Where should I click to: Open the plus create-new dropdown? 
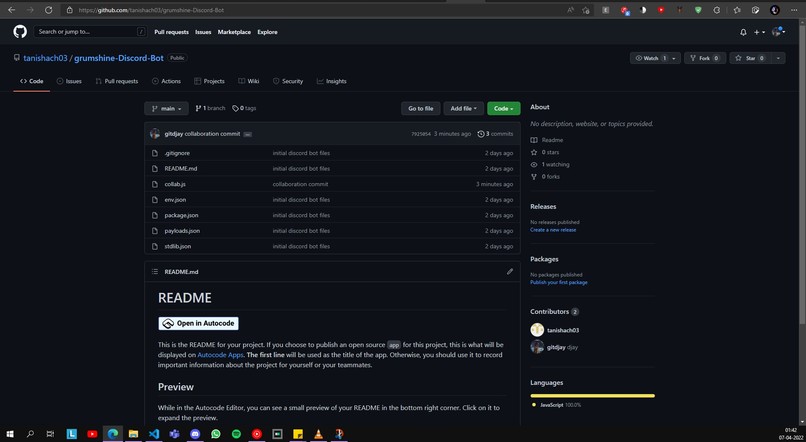(759, 32)
